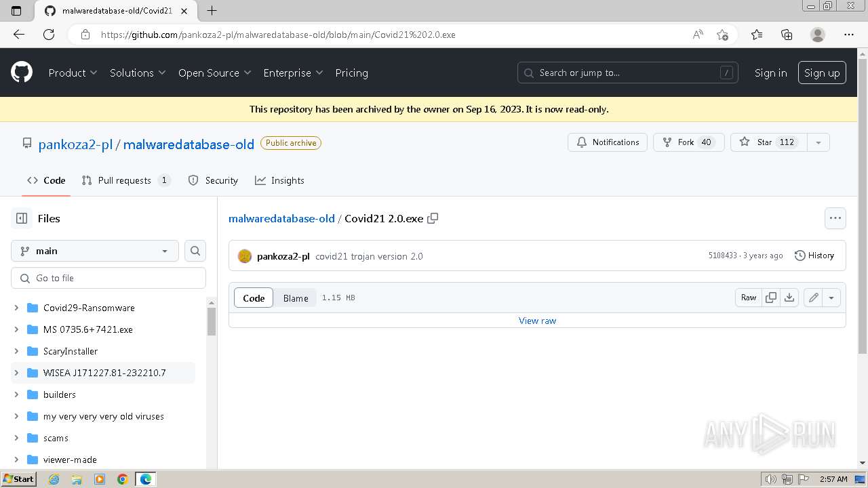Click the Sign up button
This screenshot has width=868, height=488.
[x=822, y=73]
